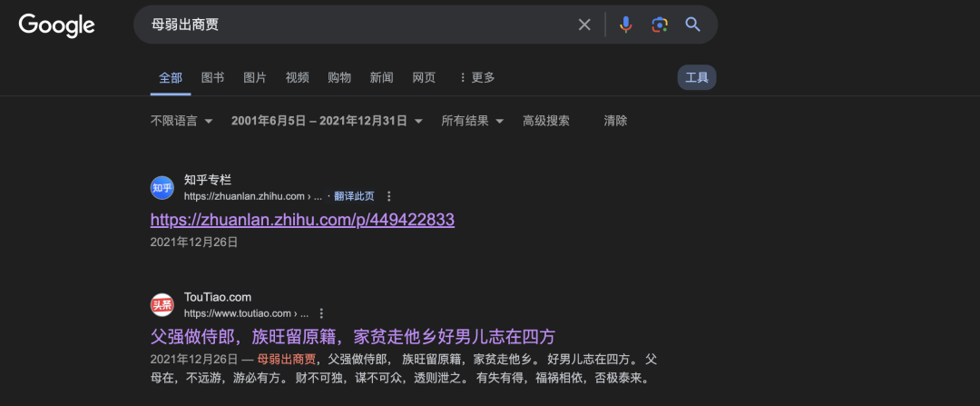Screen dimensions: 980x406
Task: Open the 父强做侍郎 TouTiao result title
Action: [x=353, y=337]
